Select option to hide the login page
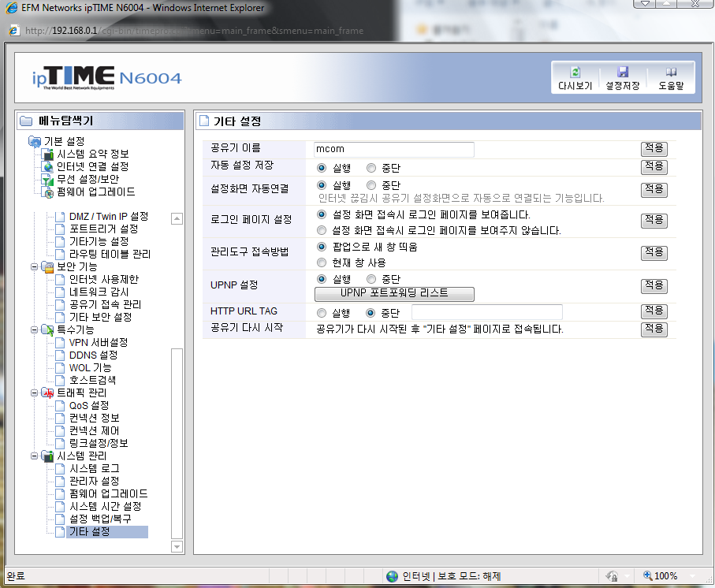715x588 pixels. tap(322, 230)
